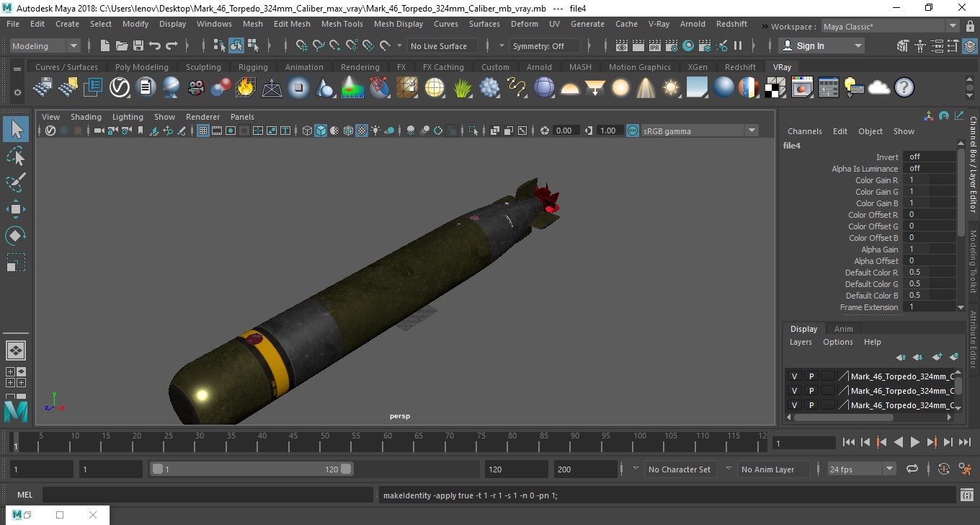Toggle loop playback mode button
The image size is (980, 525).
click(x=912, y=469)
